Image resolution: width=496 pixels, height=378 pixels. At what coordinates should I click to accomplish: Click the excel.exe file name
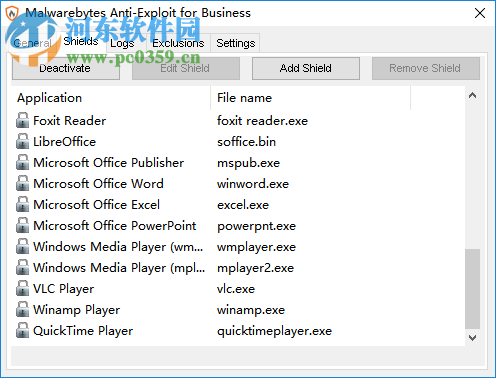coord(243,204)
